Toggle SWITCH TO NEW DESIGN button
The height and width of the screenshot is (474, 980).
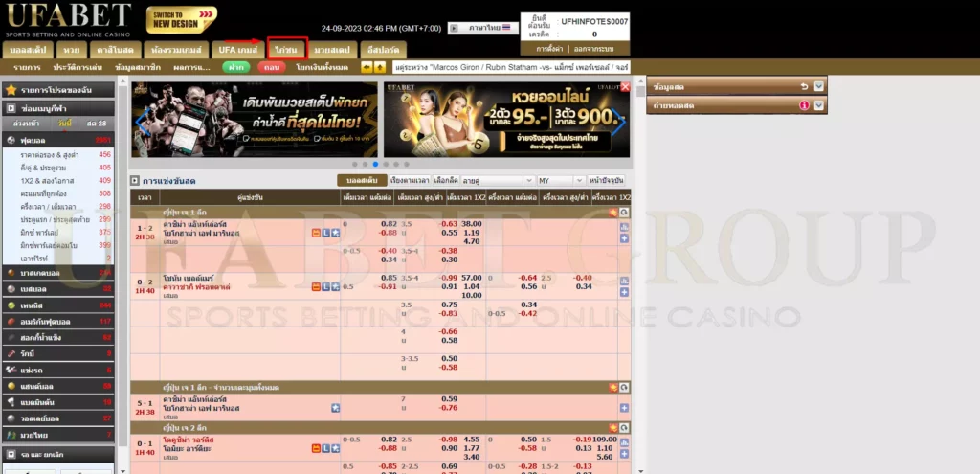[182, 19]
